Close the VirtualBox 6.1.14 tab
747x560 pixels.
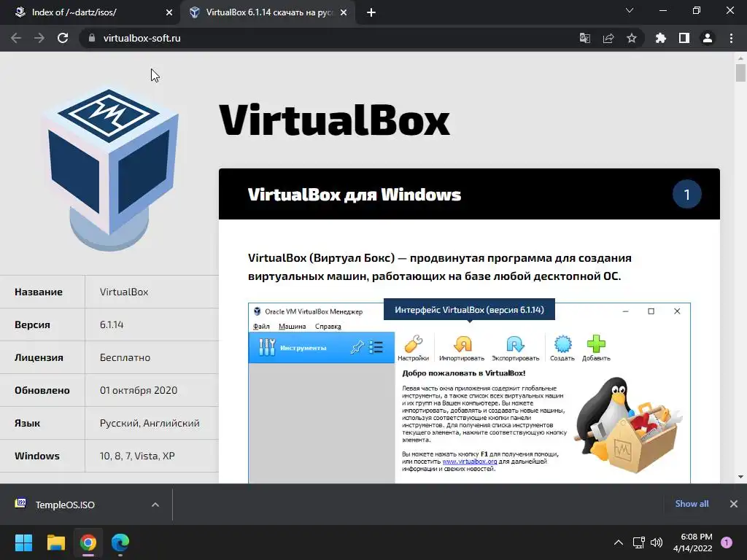click(344, 13)
